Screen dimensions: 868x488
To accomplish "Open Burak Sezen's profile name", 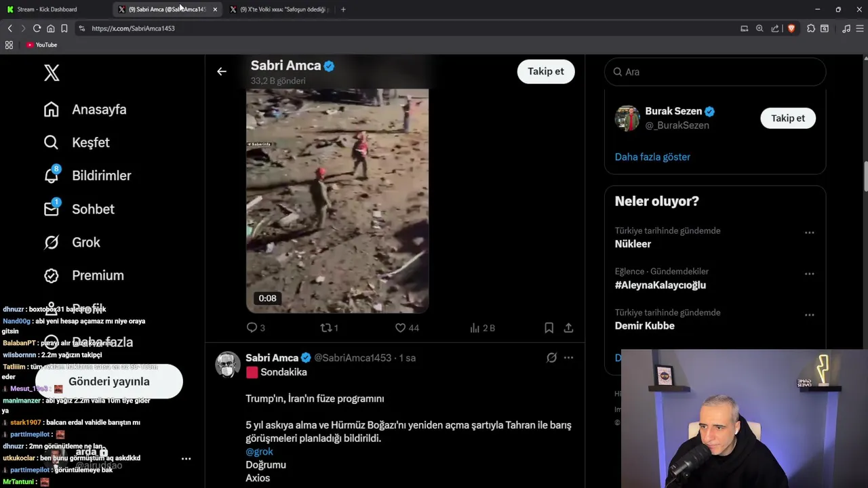I will [673, 111].
